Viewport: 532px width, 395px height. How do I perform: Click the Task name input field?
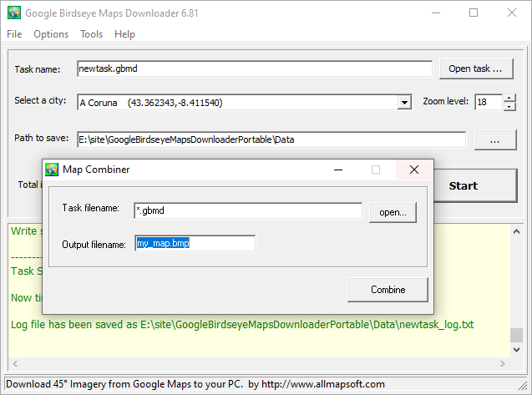(x=255, y=68)
